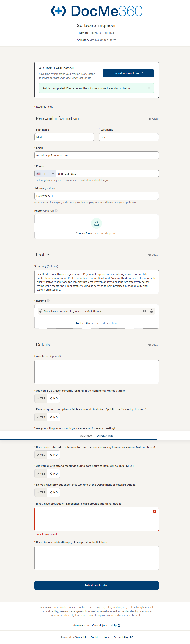Clear the Details section
The image size is (190, 644).
tap(153, 345)
